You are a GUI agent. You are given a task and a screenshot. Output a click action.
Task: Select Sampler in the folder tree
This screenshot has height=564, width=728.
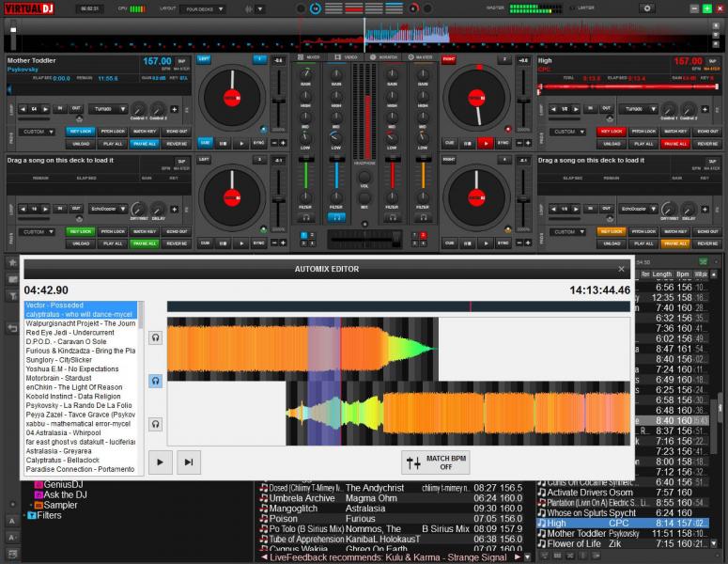60,505
